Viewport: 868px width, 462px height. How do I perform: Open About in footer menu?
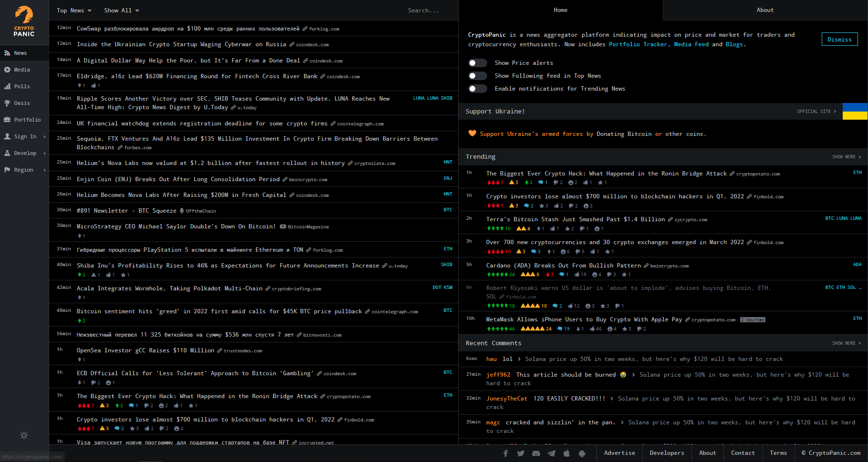[707, 453]
